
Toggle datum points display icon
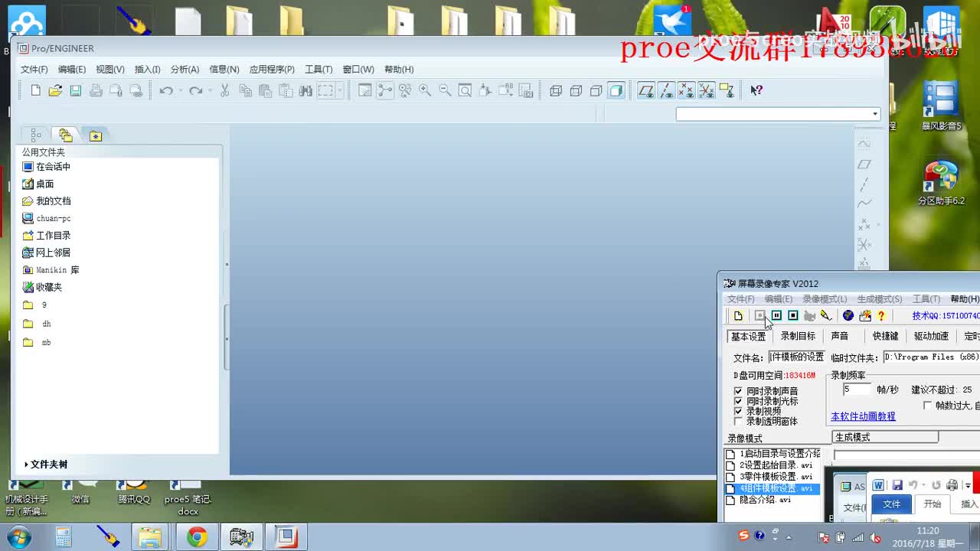686,90
